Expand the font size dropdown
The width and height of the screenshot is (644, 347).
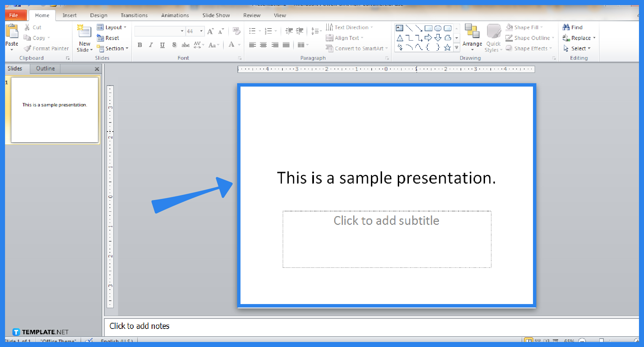tap(201, 31)
